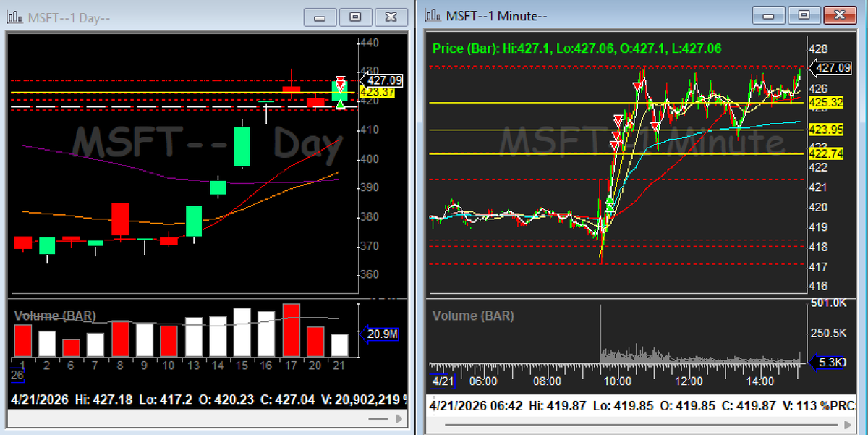Click the Volume (BAR) label in Day chart

pos(55,316)
